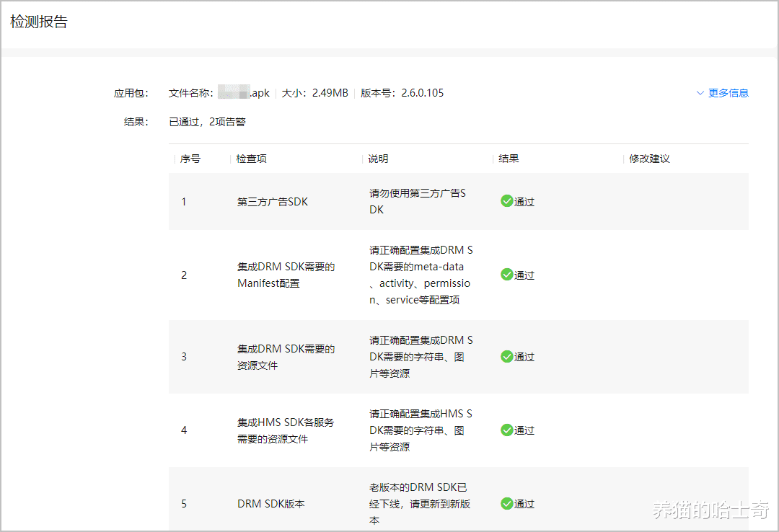Click the 已通过，2项告警 result text
The image size is (779, 532).
coord(208,122)
